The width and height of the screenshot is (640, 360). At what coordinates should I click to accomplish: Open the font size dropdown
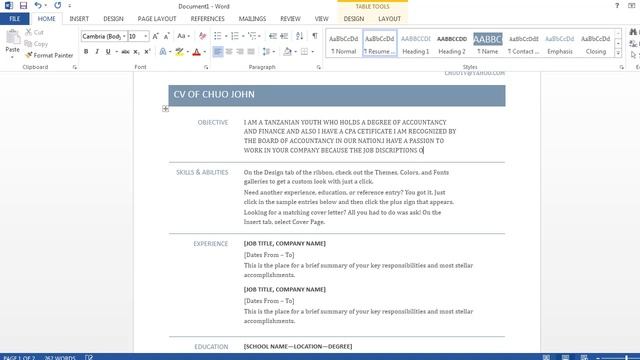(x=145, y=36)
